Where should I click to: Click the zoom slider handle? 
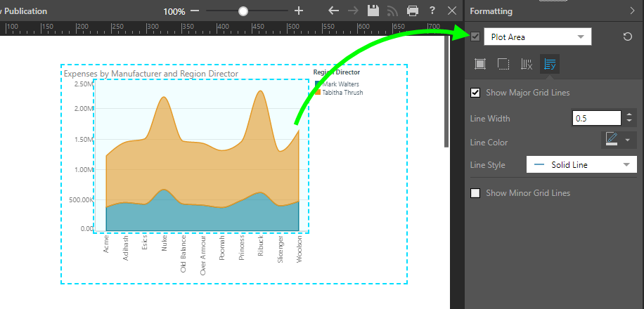point(243,11)
